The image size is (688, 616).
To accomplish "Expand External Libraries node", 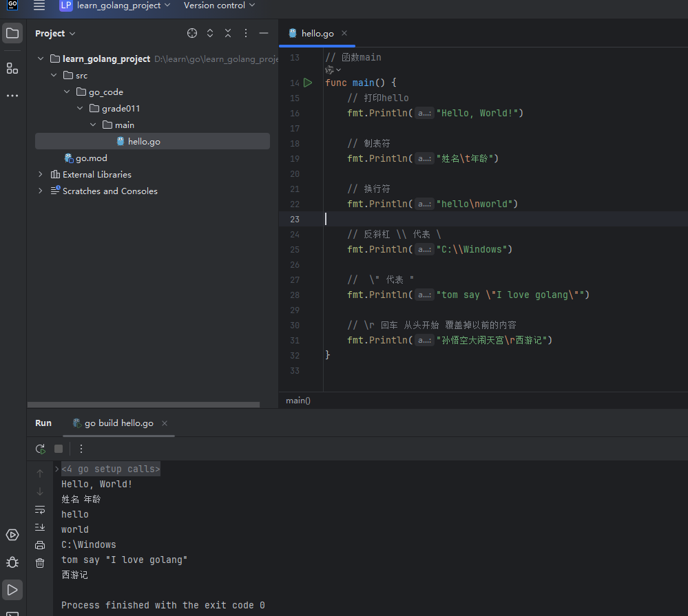I will [41, 174].
